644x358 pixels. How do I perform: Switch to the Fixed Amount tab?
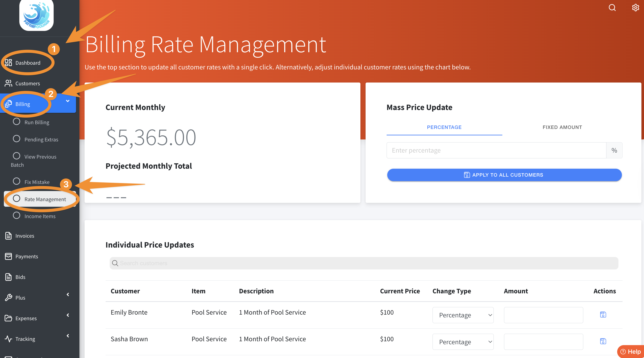(x=562, y=127)
